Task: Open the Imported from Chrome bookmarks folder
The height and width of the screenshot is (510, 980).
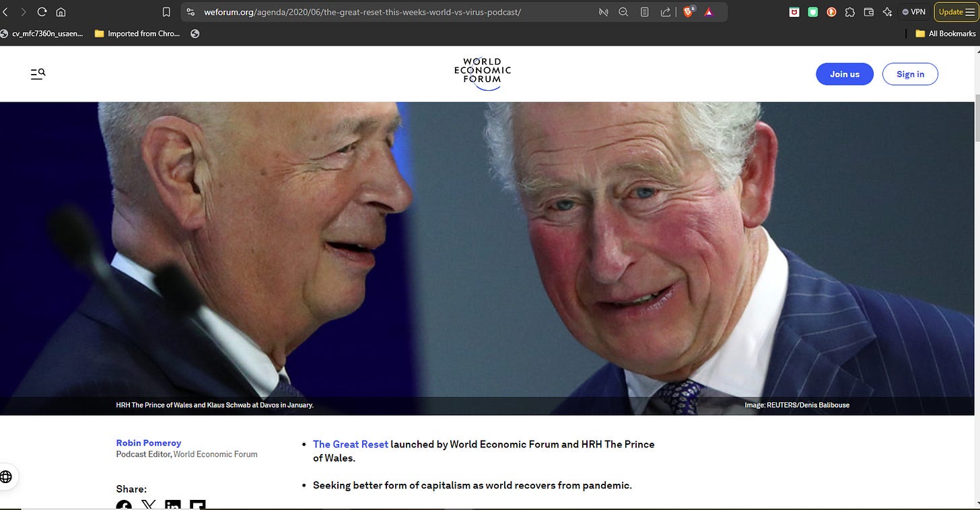Action: click(x=138, y=34)
